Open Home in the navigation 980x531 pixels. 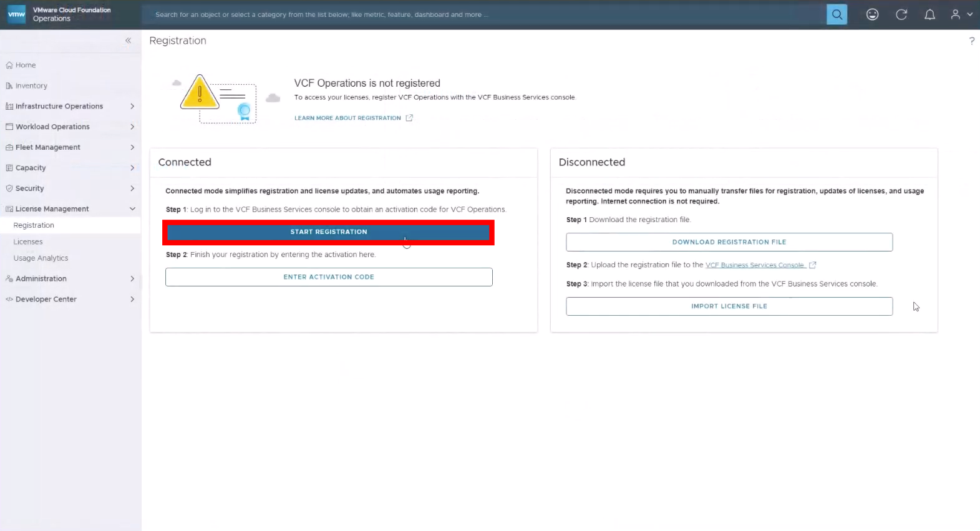26,65
